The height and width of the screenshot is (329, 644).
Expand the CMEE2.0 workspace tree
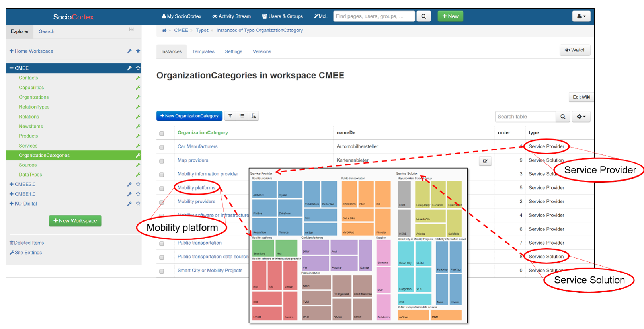click(12, 184)
